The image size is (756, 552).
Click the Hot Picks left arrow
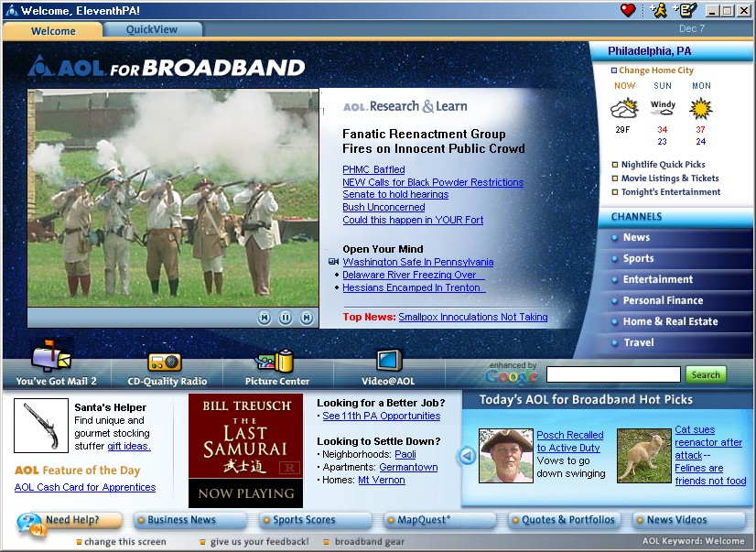[x=467, y=456]
